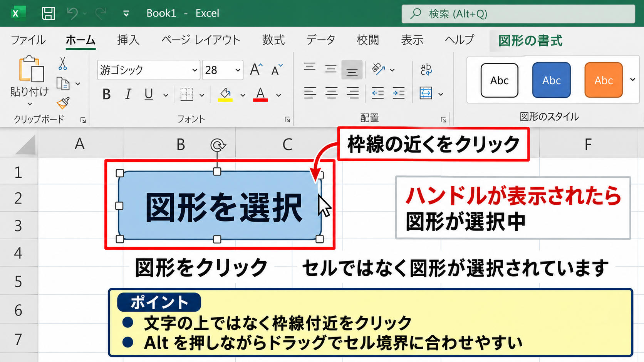The image size is (644, 362).
Task: Apply the red font color A
Action: (260, 94)
